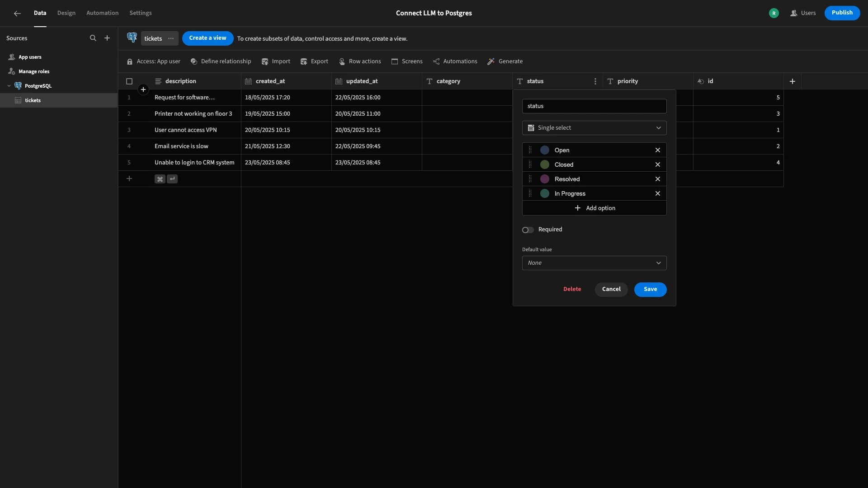
Task: Open the Users panel
Action: point(803,13)
